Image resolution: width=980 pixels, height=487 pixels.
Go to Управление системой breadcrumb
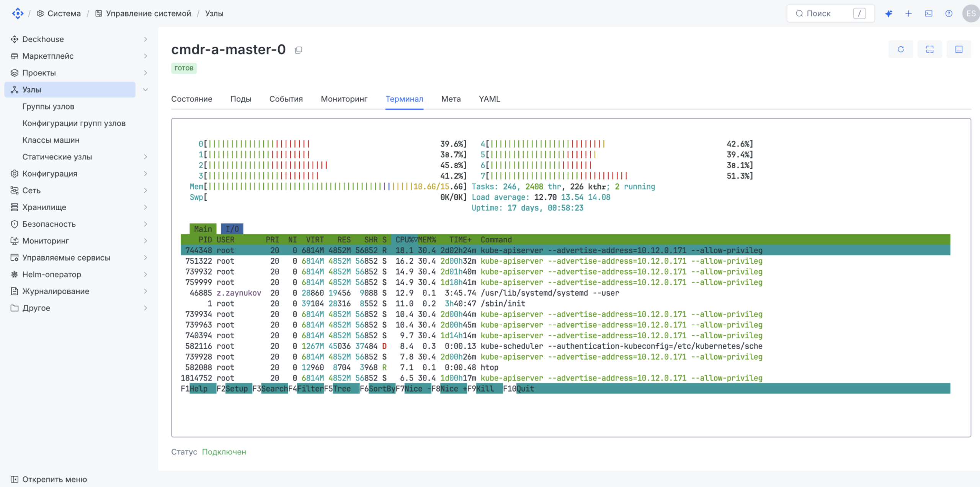click(143, 13)
